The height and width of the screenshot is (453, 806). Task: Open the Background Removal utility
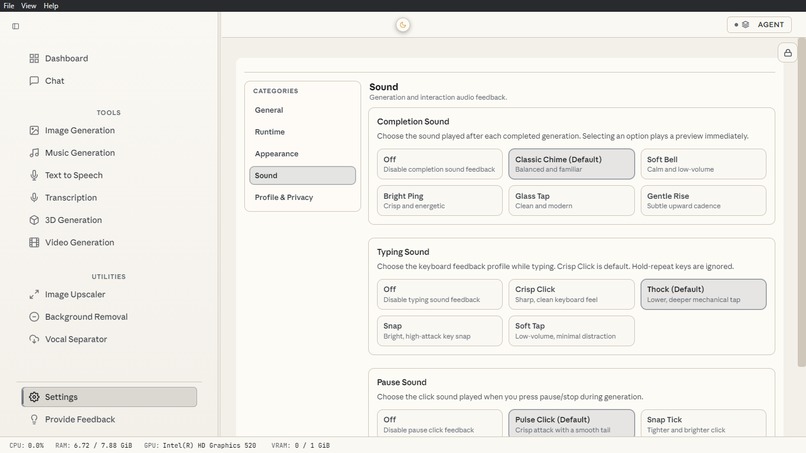pos(109,317)
